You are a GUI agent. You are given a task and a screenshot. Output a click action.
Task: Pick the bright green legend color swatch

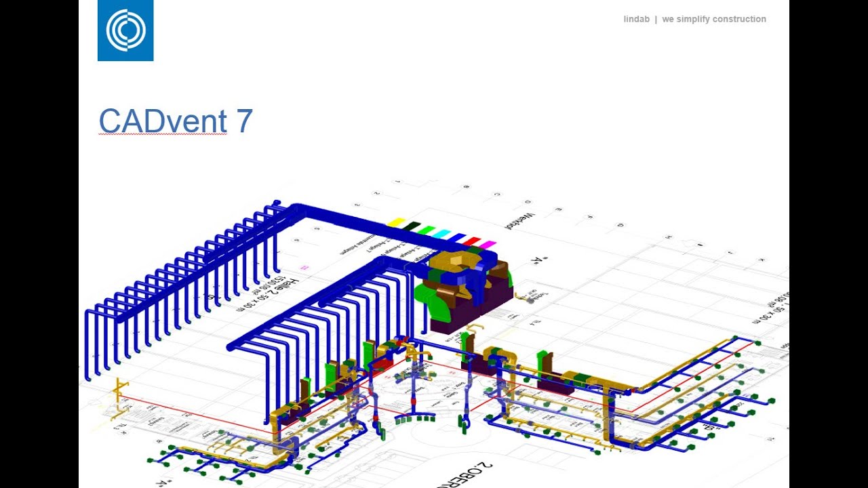click(x=427, y=230)
